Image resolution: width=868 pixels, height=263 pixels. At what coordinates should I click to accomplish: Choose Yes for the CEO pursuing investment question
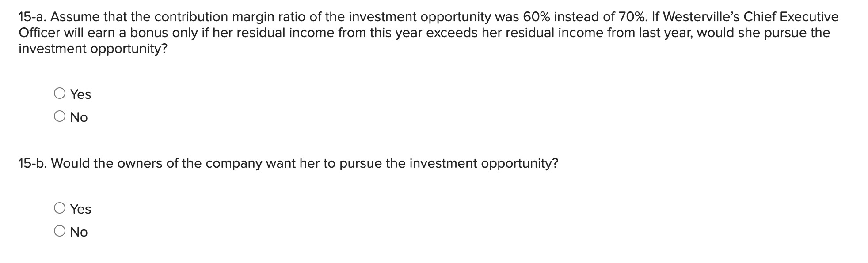60,93
